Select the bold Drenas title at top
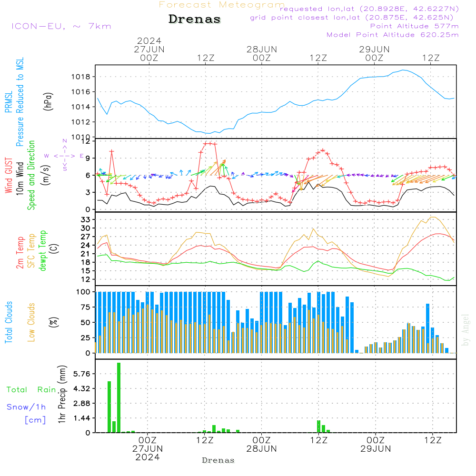 [195, 20]
